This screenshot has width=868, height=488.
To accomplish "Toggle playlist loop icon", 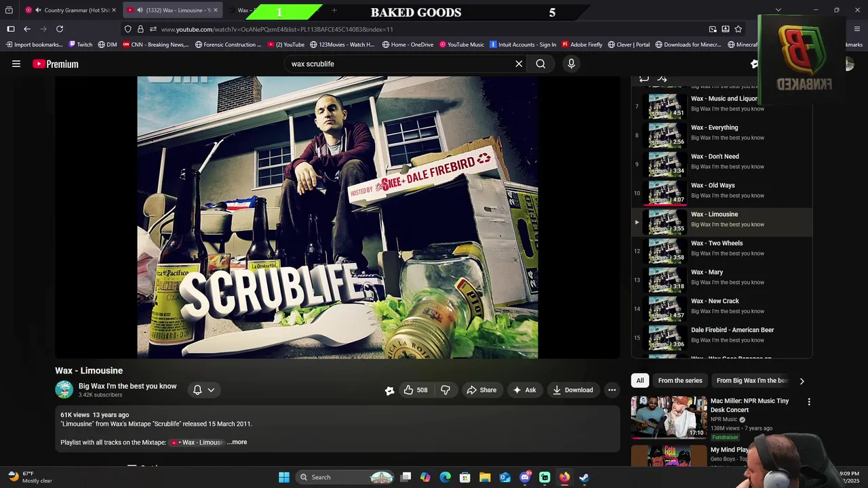I will pyautogui.click(x=644, y=79).
